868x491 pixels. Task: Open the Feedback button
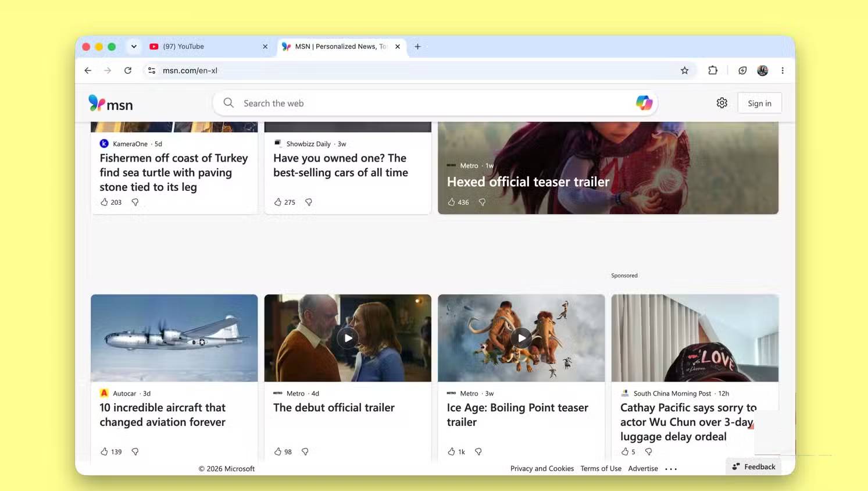(754, 467)
